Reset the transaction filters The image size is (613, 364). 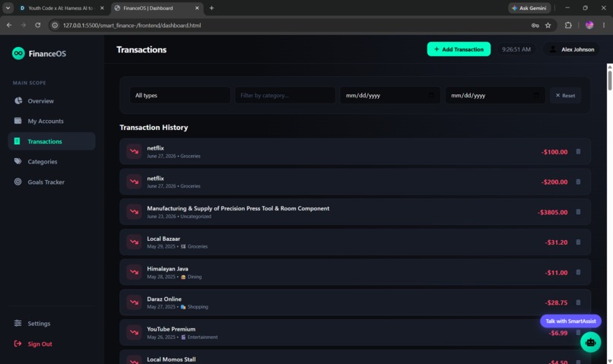tap(565, 95)
